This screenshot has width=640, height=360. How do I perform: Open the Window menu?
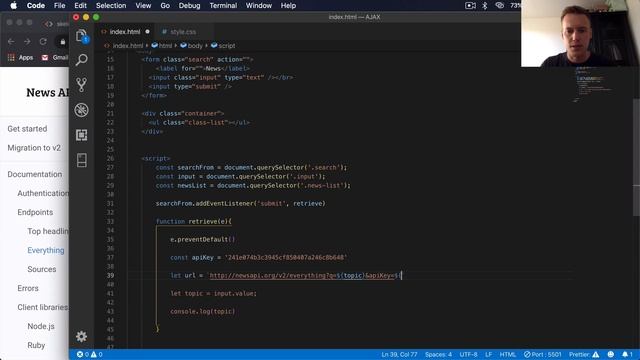click(259, 6)
